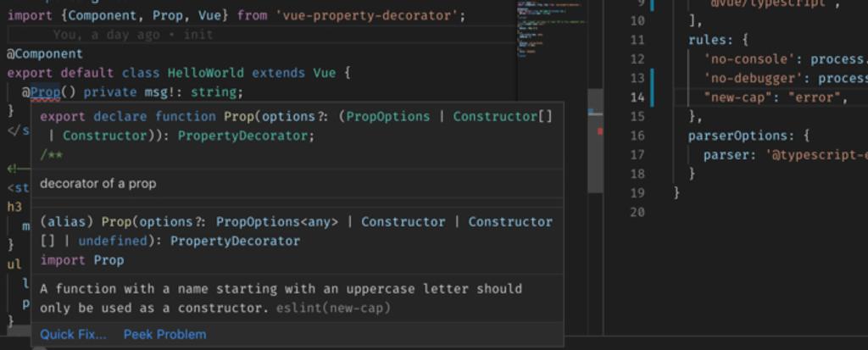Image resolution: width=868 pixels, height=350 pixels.
Task: Select line number 14 in the gutter
Action: point(637,97)
